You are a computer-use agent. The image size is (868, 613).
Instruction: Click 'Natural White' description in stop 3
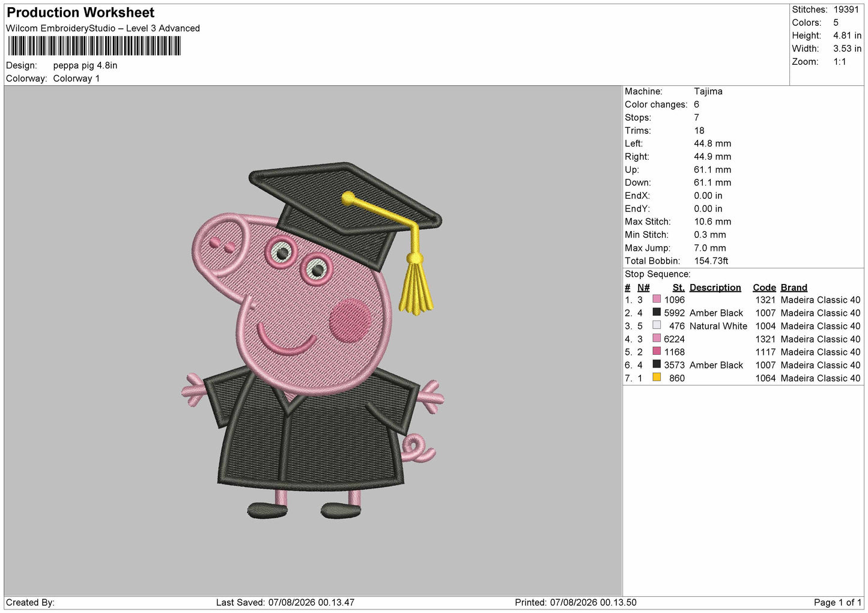pyautogui.click(x=718, y=326)
